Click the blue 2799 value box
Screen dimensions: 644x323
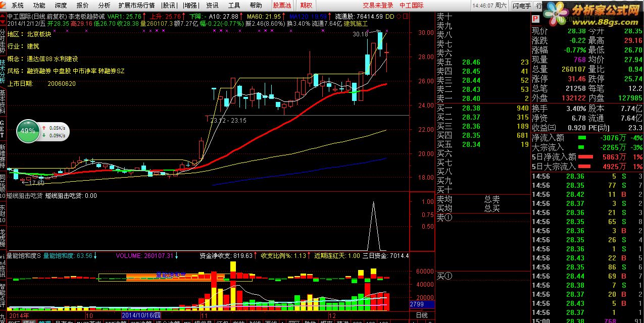click(x=421, y=304)
